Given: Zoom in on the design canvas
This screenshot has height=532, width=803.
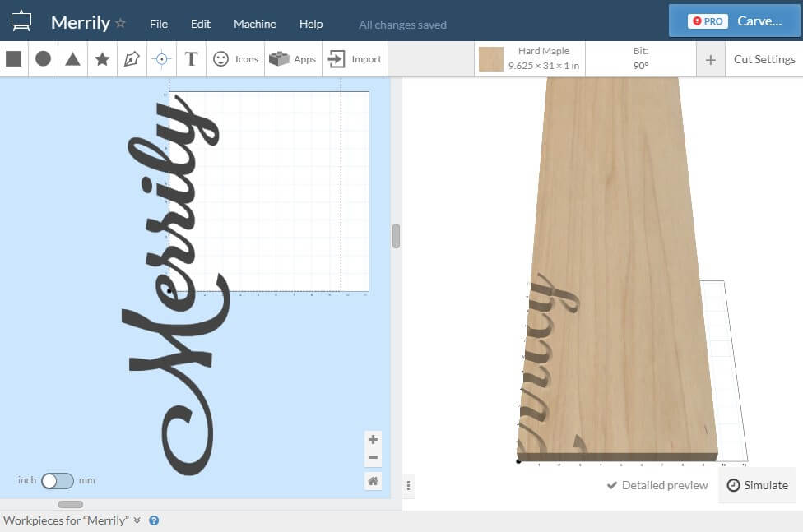Looking at the screenshot, I should (373, 439).
